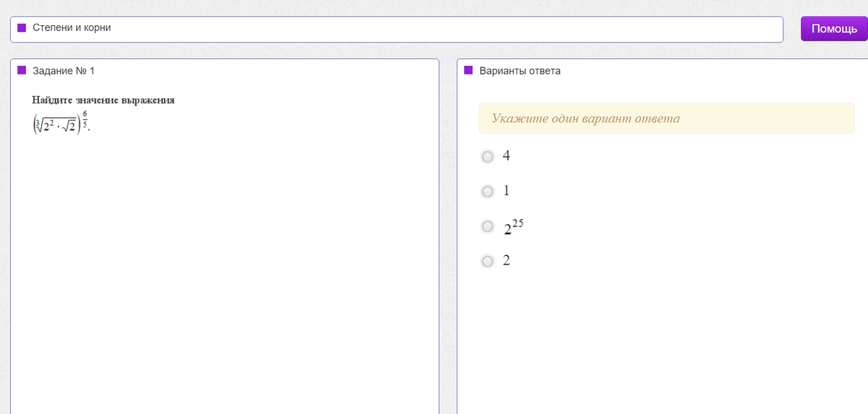This screenshot has height=414, width=868.
Task: Select the radio button for answer 2
Action: pyautogui.click(x=488, y=261)
